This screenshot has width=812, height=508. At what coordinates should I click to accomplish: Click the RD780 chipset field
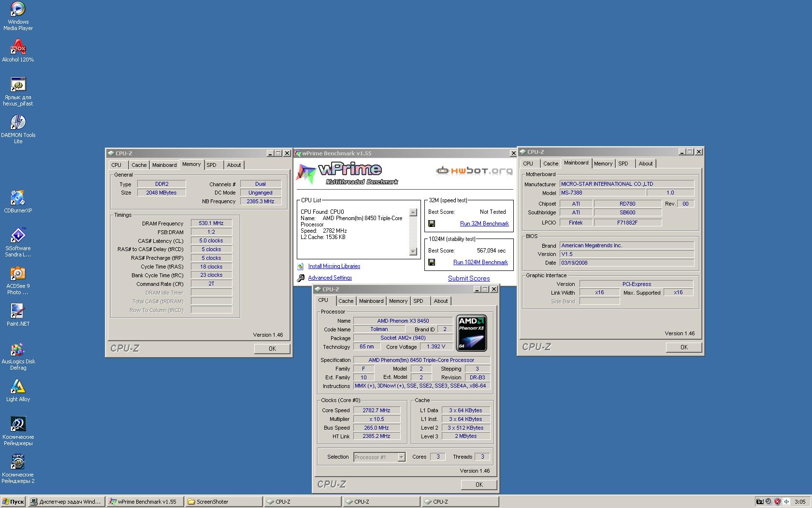pyautogui.click(x=627, y=204)
